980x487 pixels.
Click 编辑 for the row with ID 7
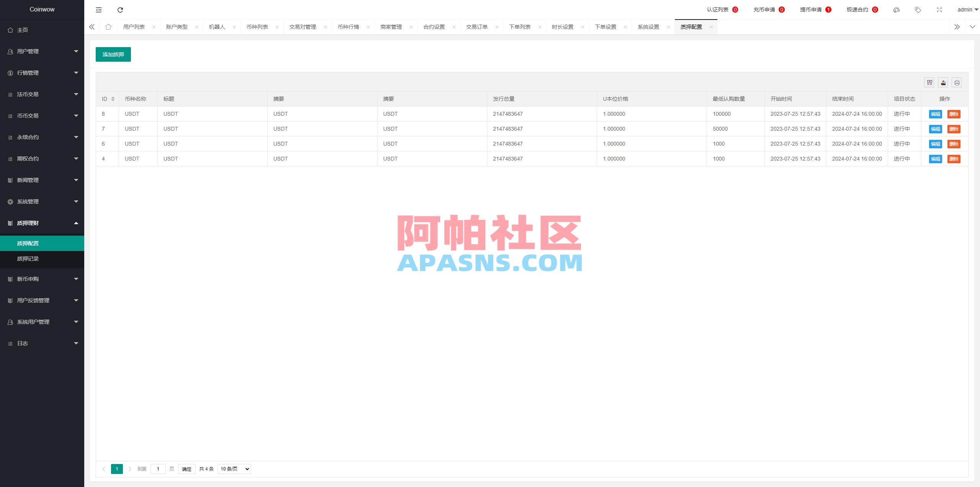pos(936,129)
